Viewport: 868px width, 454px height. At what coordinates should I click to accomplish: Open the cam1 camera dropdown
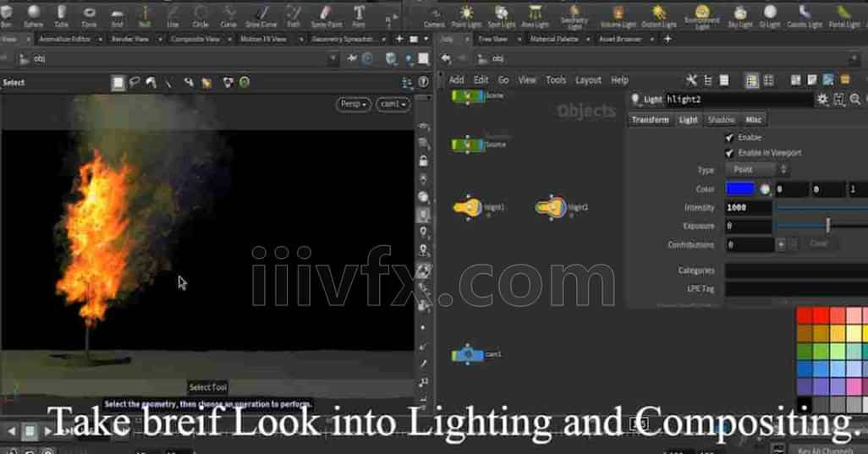(393, 104)
